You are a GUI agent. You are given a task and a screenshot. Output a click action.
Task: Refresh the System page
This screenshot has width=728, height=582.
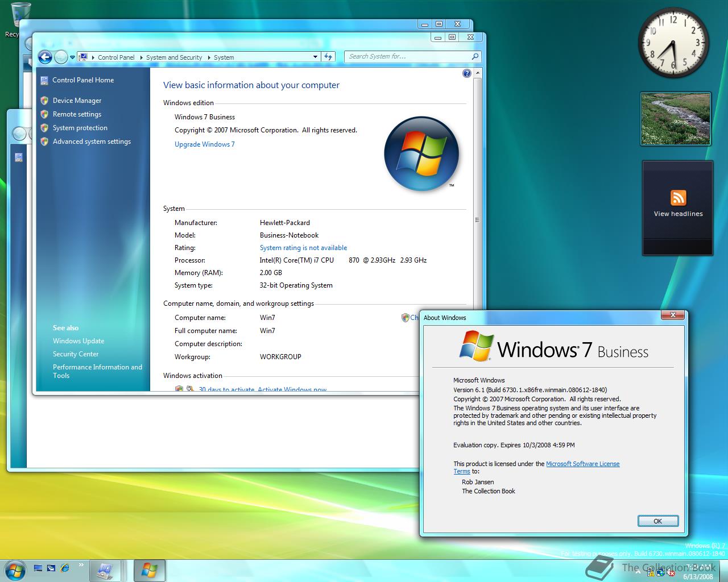pyautogui.click(x=328, y=57)
